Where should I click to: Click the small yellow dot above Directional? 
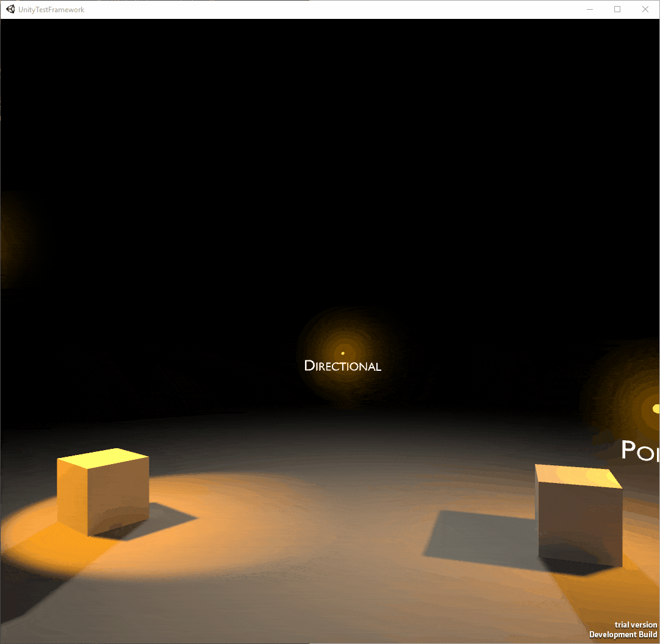click(343, 353)
